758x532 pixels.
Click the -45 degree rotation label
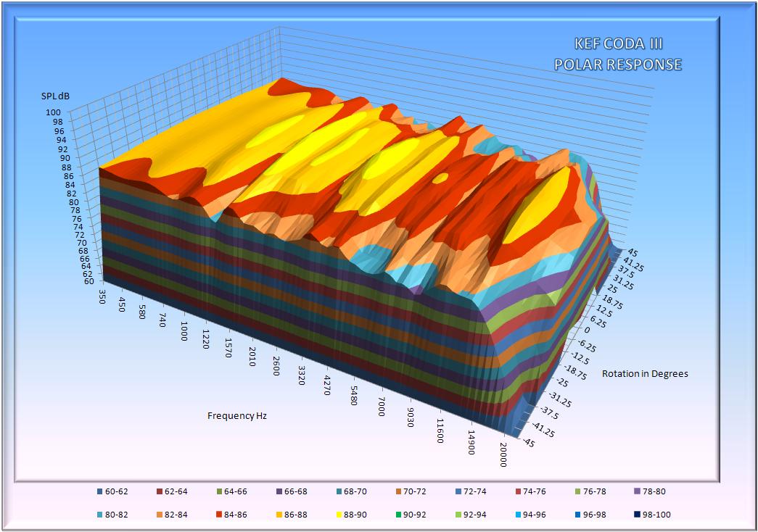click(528, 441)
